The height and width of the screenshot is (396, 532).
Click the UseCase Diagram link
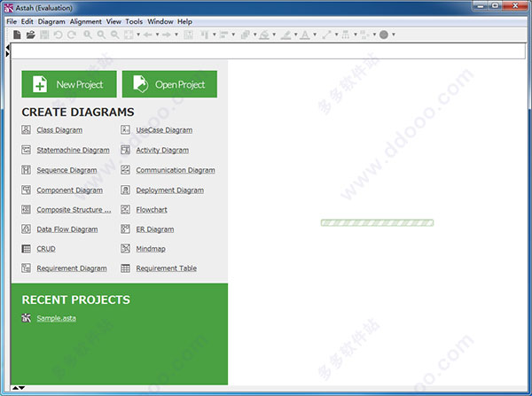point(164,130)
